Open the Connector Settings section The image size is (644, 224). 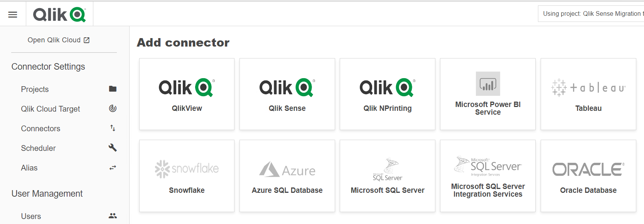(48, 66)
